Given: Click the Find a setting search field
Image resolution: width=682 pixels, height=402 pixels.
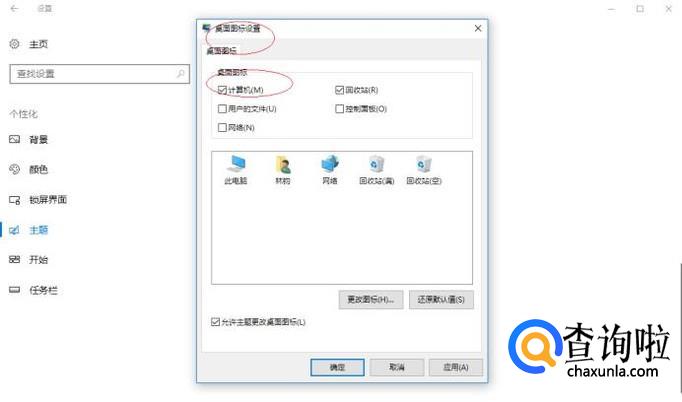Looking at the screenshot, I should point(100,74).
